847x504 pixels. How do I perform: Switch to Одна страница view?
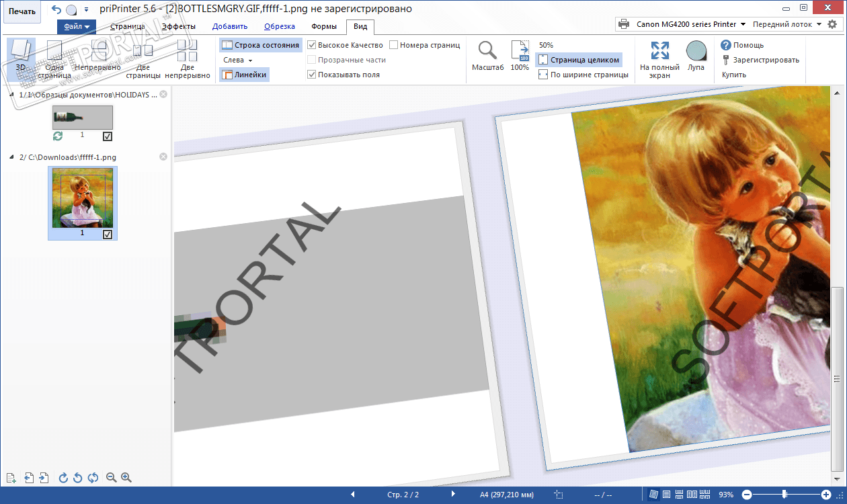tap(54, 59)
